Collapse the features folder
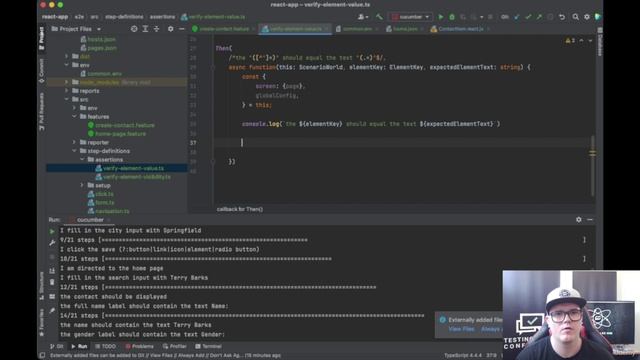Image resolution: width=640 pixels, height=360 pixels. [74, 116]
